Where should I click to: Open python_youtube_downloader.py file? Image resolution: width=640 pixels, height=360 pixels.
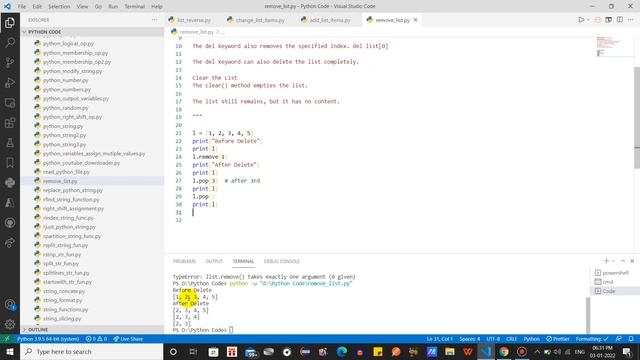coord(81,163)
